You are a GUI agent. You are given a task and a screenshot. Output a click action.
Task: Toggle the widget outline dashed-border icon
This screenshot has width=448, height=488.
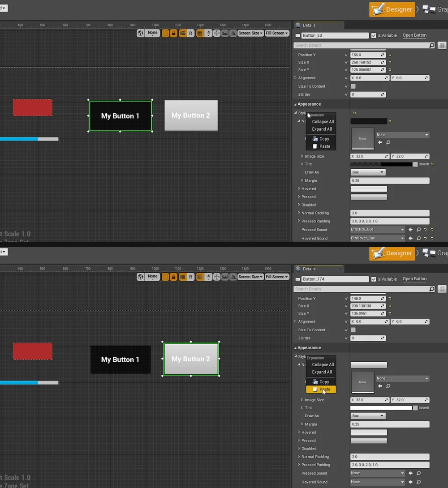coord(165,33)
